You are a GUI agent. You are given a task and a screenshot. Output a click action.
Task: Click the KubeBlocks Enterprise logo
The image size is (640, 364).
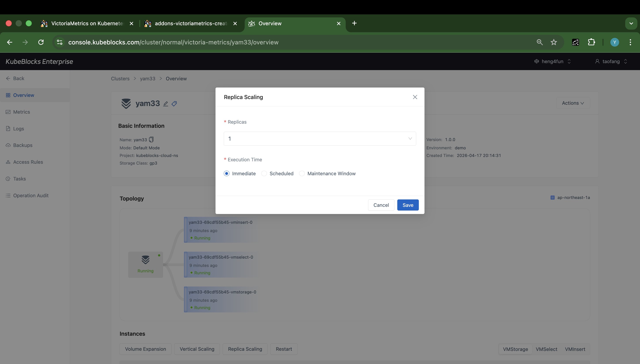click(x=39, y=61)
